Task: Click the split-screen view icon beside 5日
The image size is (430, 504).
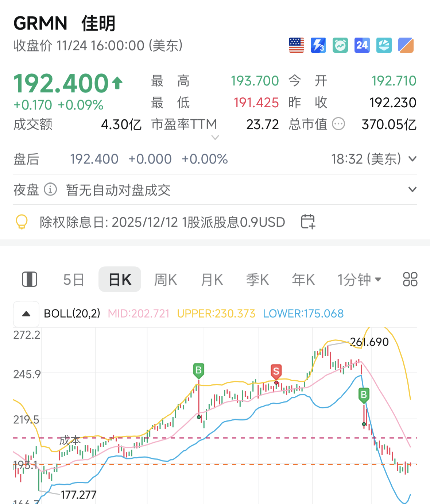Action: 30,279
